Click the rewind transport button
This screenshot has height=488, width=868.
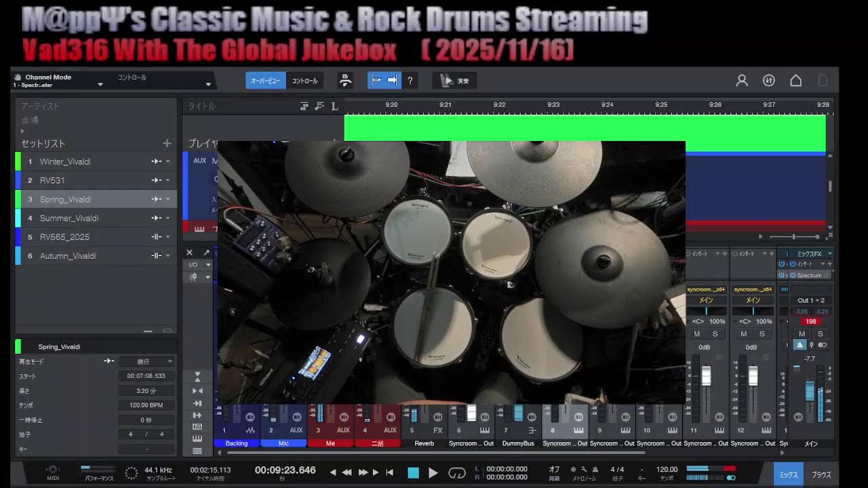point(347,472)
